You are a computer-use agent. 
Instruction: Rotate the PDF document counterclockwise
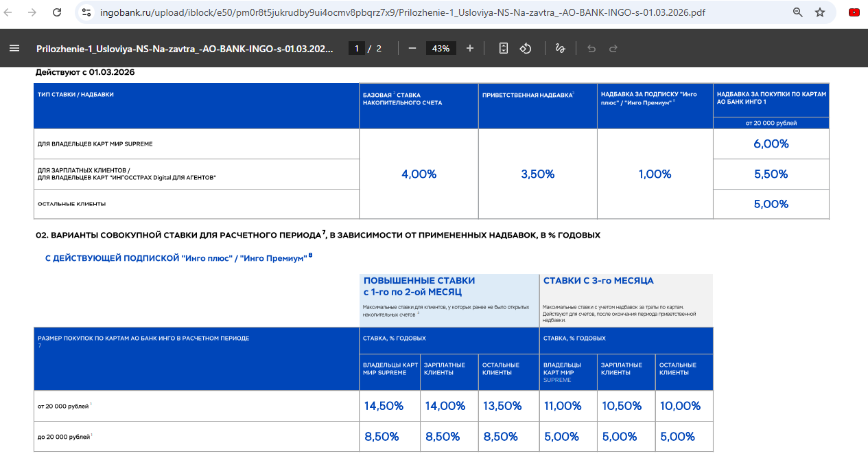[x=526, y=48]
